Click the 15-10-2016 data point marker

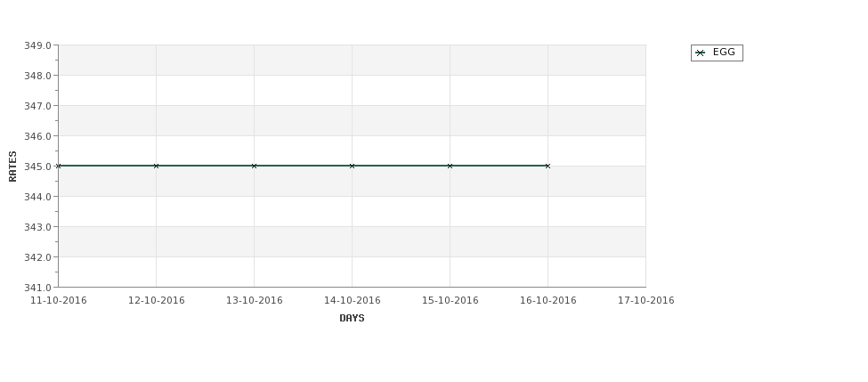point(450,166)
